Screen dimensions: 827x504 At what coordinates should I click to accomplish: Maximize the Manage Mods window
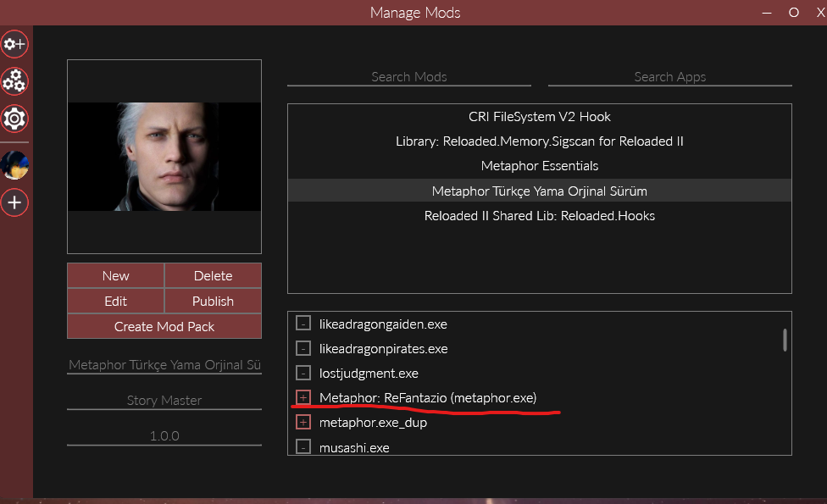click(794, 12)
